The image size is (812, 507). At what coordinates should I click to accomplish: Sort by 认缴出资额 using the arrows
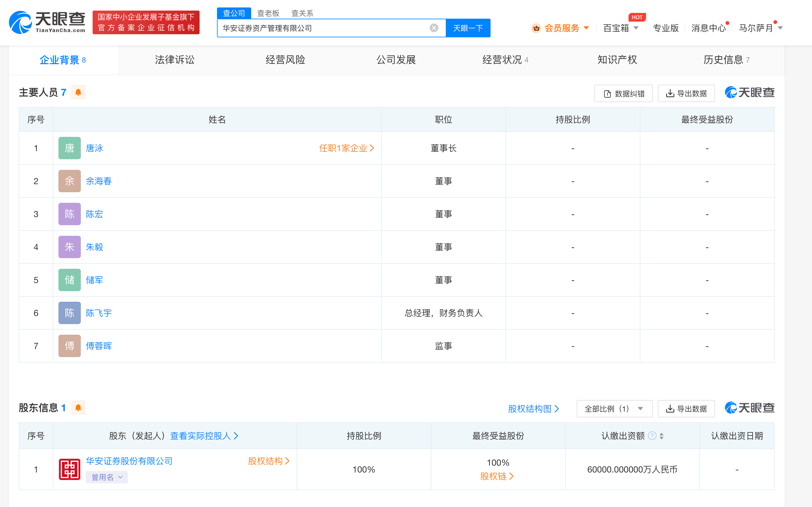click(x=662, y=436)
